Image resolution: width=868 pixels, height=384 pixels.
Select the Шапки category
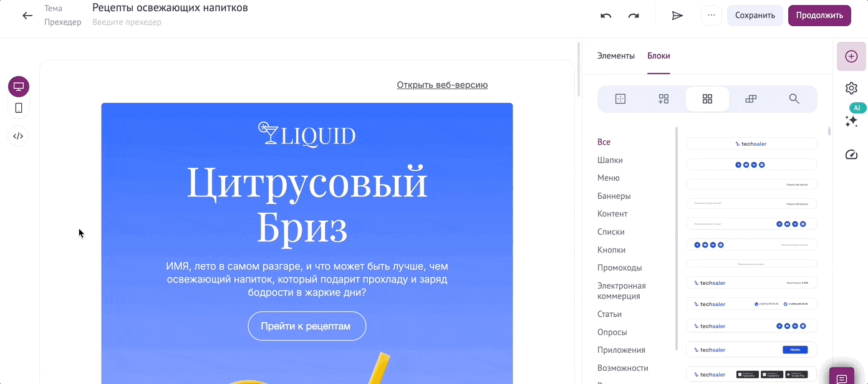pyautogui.click(x=610, y=160)
